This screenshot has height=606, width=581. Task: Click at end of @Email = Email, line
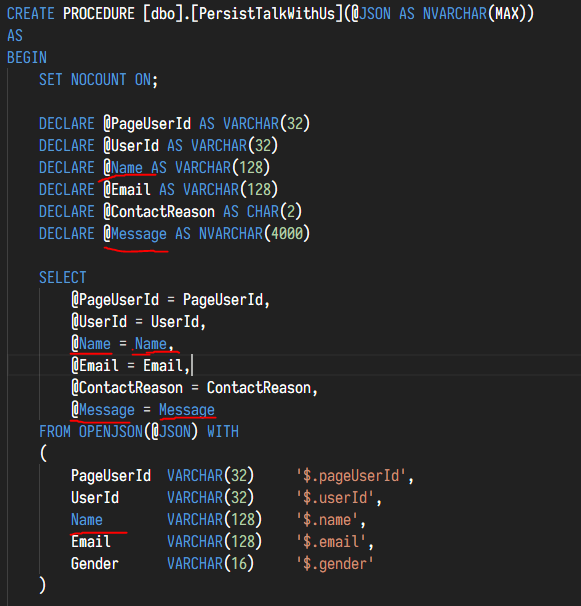(x=191, y=366)
